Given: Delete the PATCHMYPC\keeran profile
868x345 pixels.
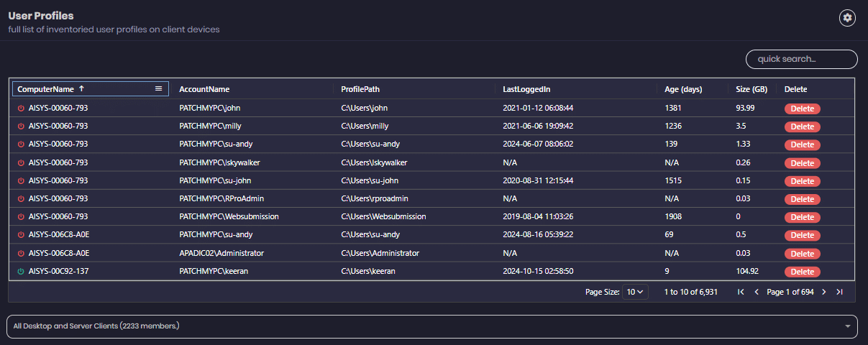Looking at the screenshot, I should (x=802, y=272).
